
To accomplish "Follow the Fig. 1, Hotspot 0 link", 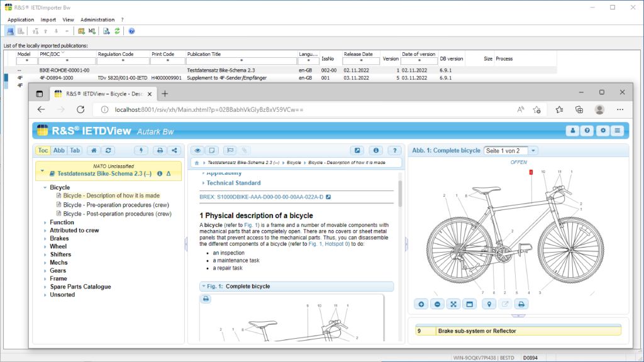I will click(328, 244).
